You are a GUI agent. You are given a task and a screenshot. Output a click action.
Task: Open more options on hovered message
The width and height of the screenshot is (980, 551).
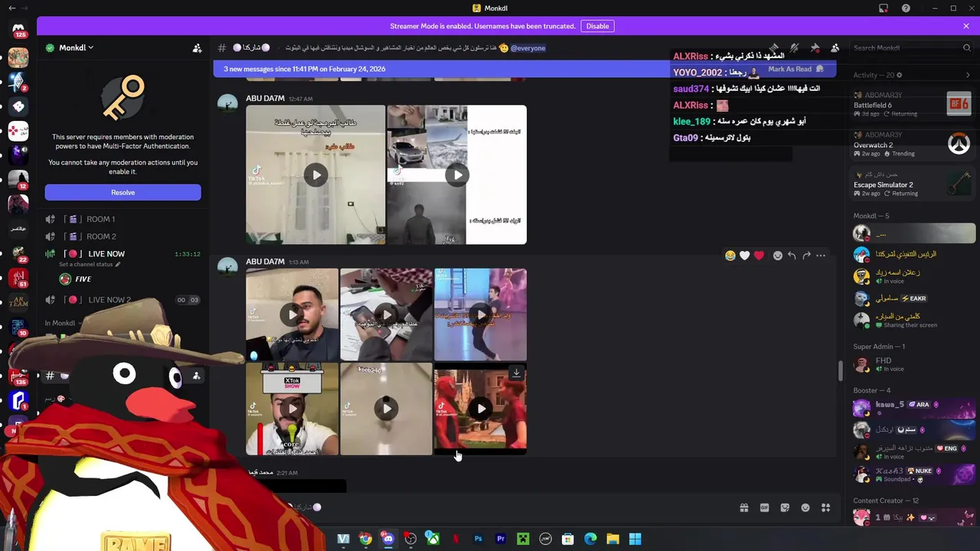(x=821, y=256)
